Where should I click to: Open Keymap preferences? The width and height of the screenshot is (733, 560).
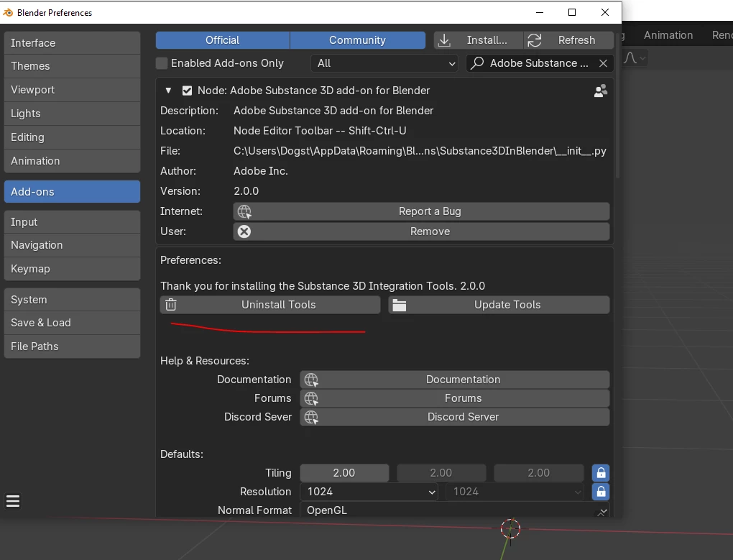[72, 270]
